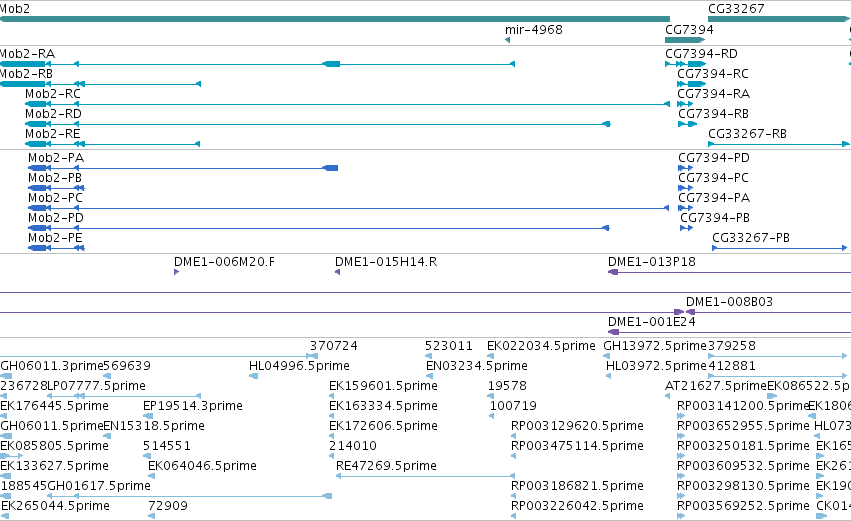Open the RP003475114.5prime EST label
Image resolution: width=851 pixels, height=521 pixels.
point(577,447)
